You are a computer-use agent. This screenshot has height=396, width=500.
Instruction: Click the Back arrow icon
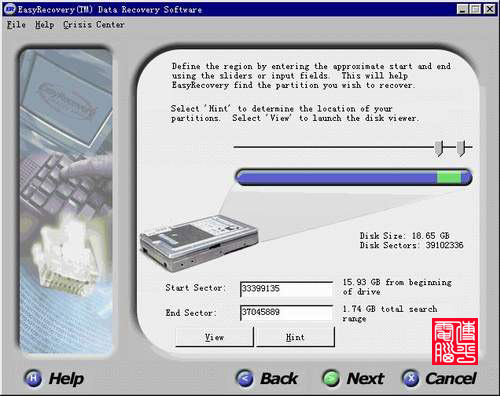245,378
